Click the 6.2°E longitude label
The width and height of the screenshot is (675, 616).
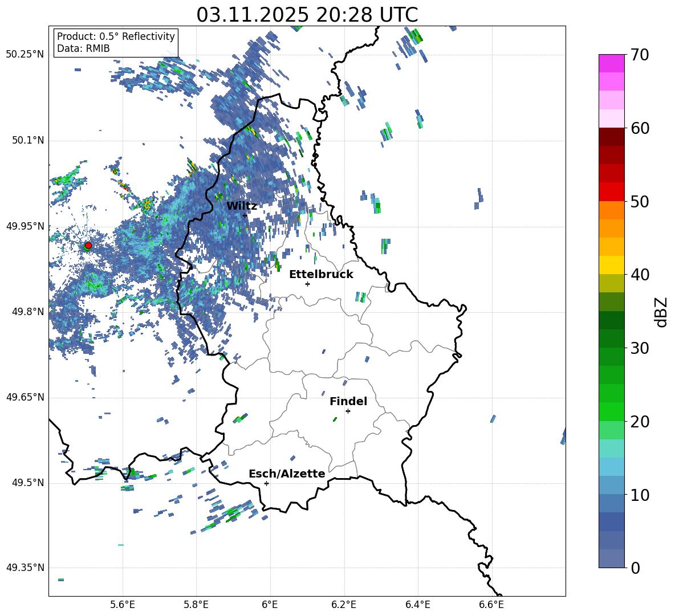click(x=344, y=605)
